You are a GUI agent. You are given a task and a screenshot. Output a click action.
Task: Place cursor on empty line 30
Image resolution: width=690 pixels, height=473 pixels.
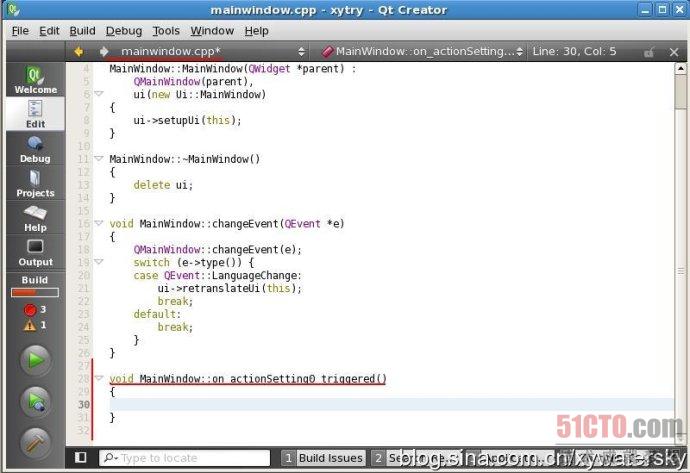point(392,404)
